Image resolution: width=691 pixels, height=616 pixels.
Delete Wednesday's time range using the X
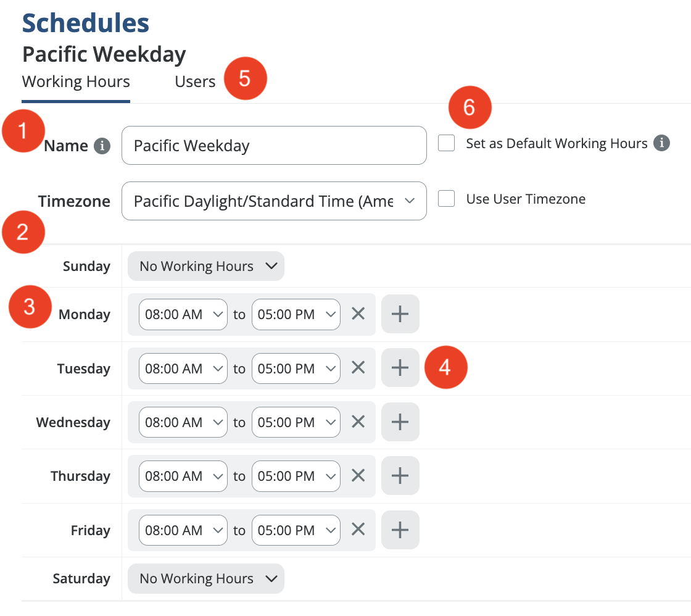pyautogui.click(x=358, y=422)
